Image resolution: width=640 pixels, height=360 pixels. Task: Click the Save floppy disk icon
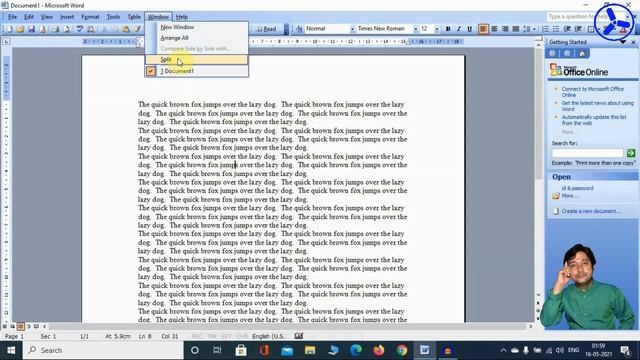pyautogui.click(x=31, y=29)
